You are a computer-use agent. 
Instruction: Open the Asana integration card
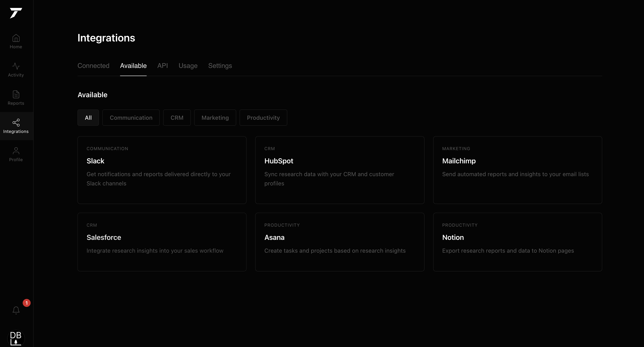click(339, 242)
